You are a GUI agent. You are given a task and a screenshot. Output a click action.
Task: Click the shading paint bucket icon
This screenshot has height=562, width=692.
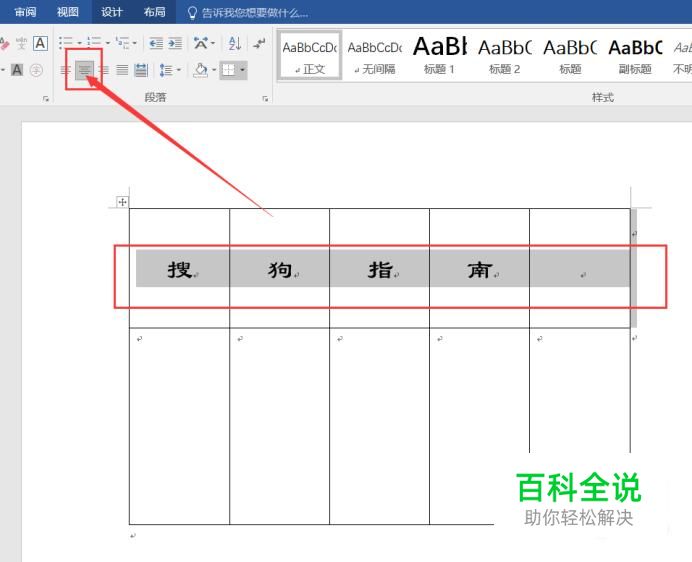point(200,70)
